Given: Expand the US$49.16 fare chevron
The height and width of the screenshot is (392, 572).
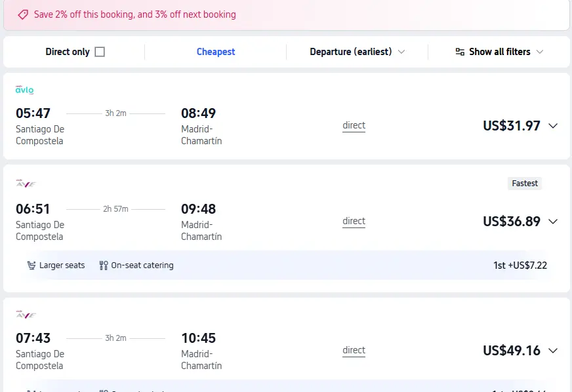Looking at the screenshot, I should point(553,351).
